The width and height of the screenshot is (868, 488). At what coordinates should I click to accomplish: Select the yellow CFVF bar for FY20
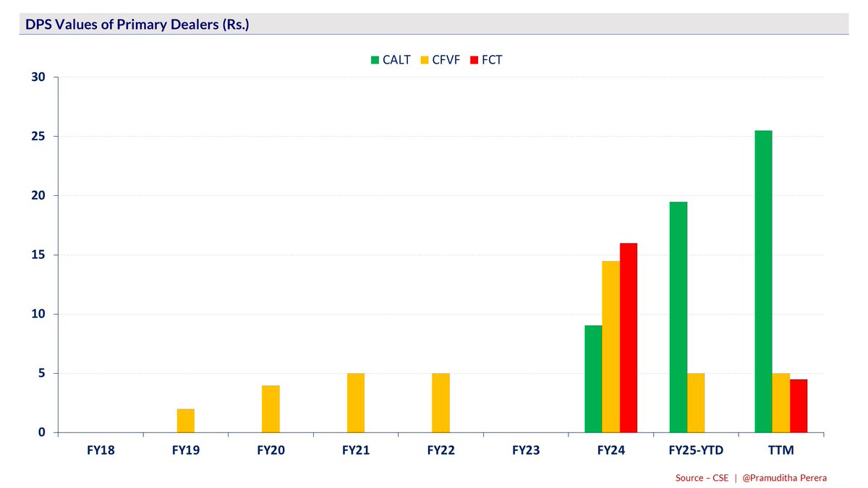[271, 409]
